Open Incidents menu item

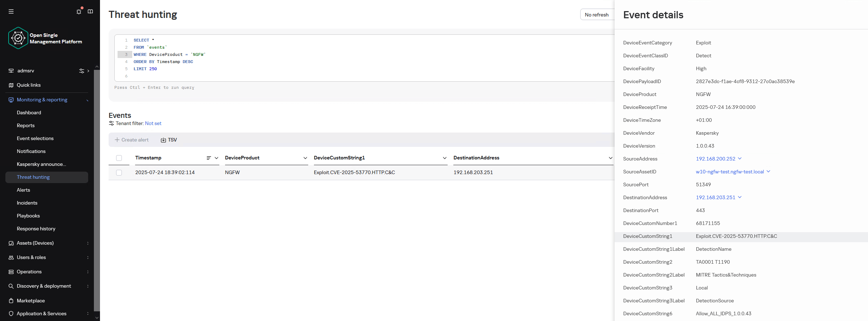point(27,203)
